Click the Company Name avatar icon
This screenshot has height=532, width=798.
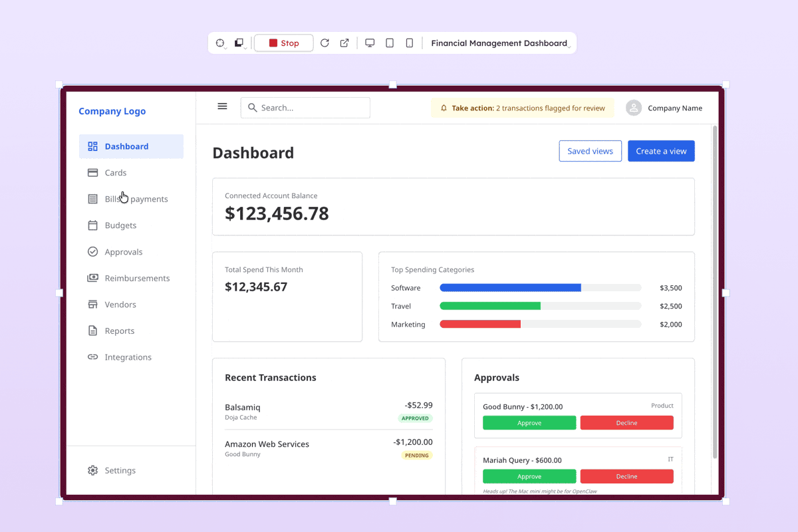tap(634, 108)
